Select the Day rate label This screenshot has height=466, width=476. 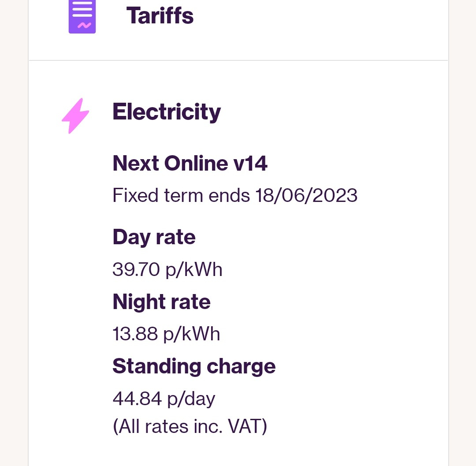coord(154,237)
